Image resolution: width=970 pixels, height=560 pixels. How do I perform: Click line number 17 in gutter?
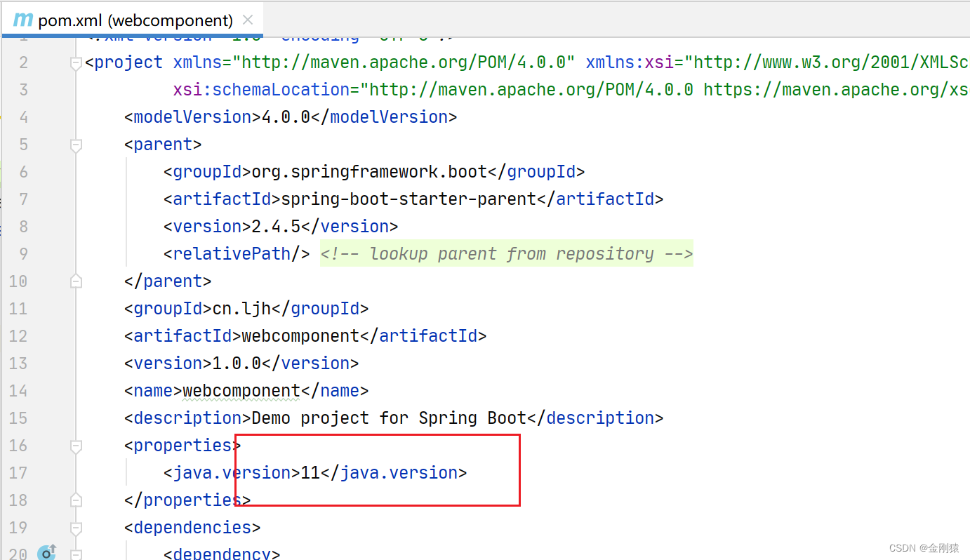point(19,473)
